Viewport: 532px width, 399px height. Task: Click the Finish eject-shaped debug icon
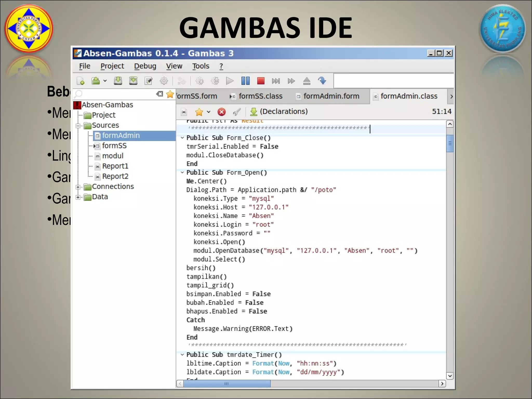click(x=307, y=81)
